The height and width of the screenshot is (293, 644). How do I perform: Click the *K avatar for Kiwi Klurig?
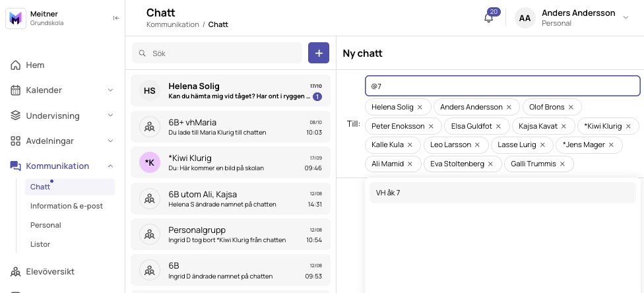(x=150, y=163)
